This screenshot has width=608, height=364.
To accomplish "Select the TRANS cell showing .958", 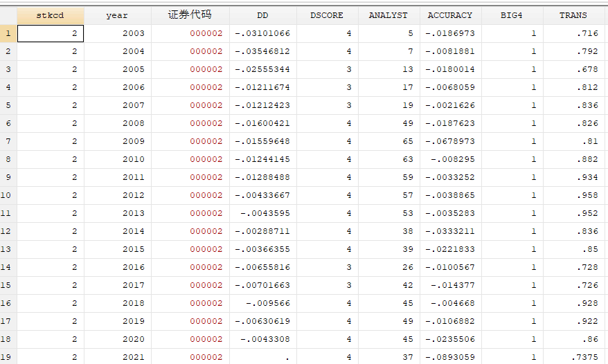I will click(x=573, y=195).
